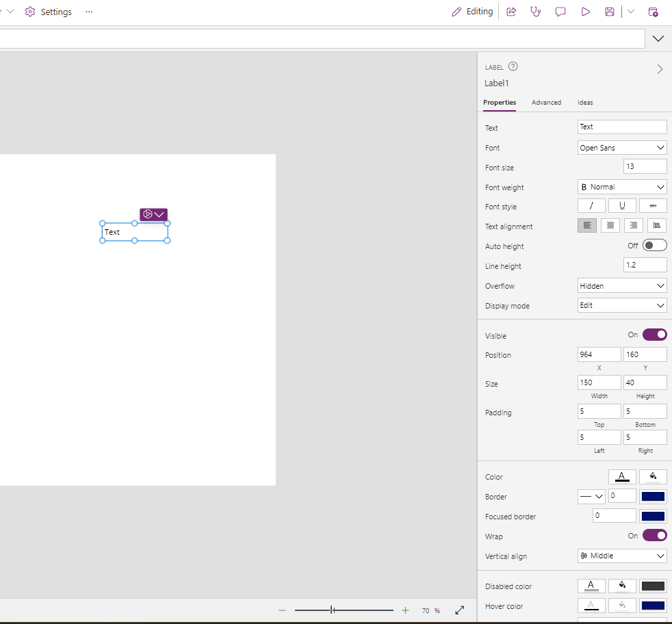Open the Disabled color text icon
672x624 pixels.
[591, 586]
